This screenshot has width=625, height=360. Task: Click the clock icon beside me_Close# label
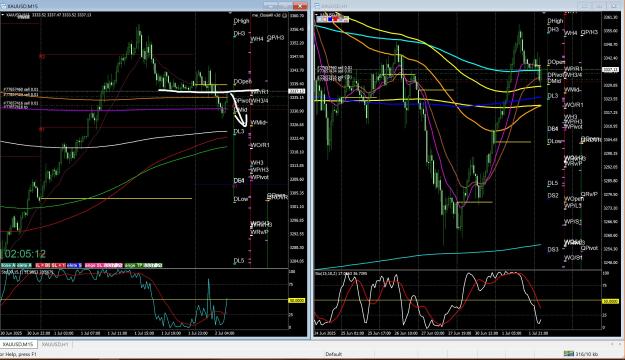pyautogui.click(x=284, y=15)
